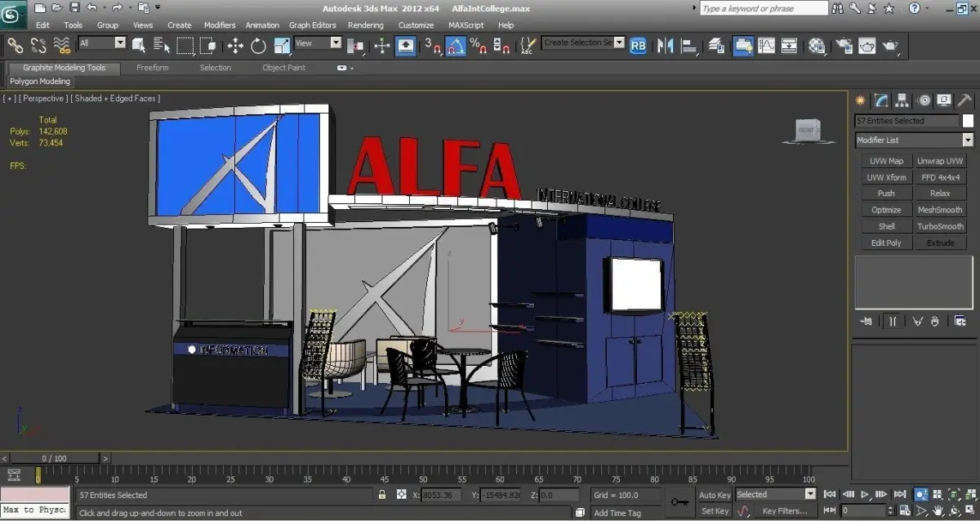
Task: Open the Modify command panel tab
Action: [881, 100]
